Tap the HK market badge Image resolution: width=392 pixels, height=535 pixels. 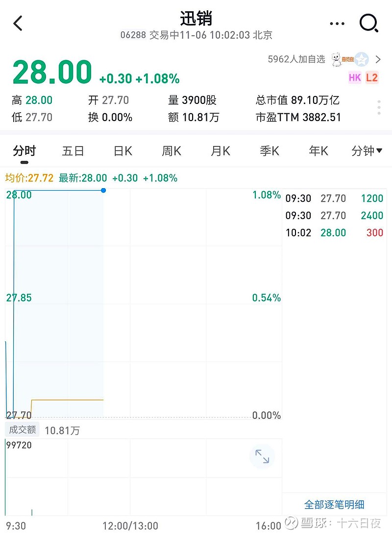tap(355, 77)
